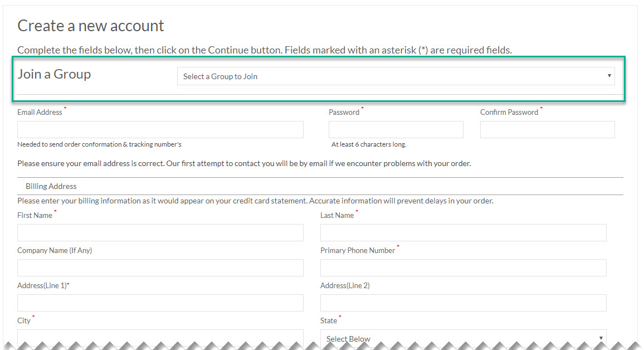Click the arrow on the group dropdown
Image resolution: width=644 pixels, height=350 pixels.
tap(609, 76)
